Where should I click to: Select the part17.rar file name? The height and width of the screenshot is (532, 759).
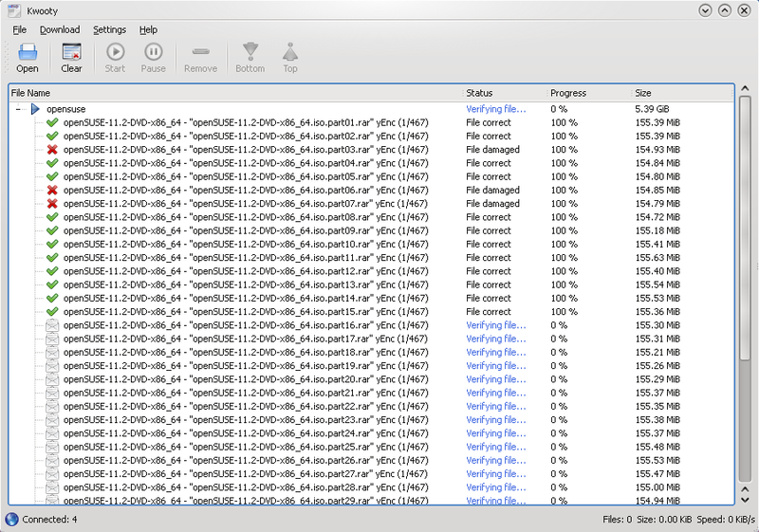point(246,339)
